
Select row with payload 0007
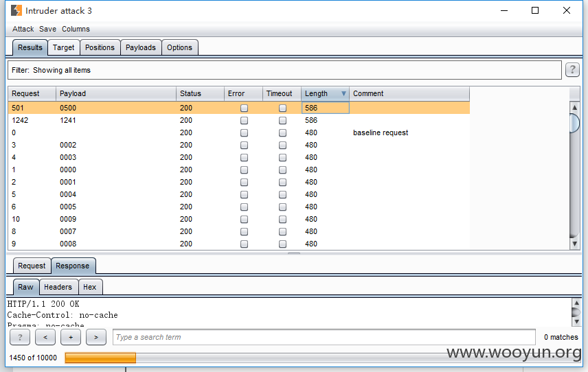click(x=239, y=231)
